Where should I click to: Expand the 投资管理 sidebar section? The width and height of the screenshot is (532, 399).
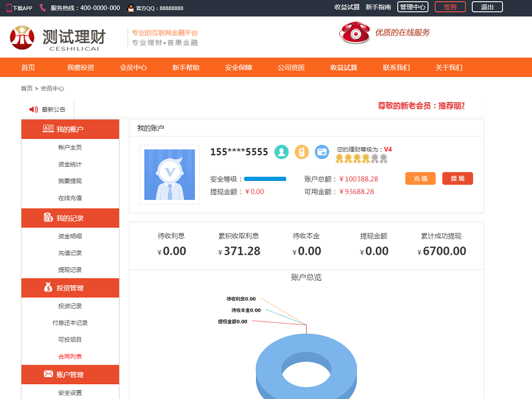click(70, 288)
